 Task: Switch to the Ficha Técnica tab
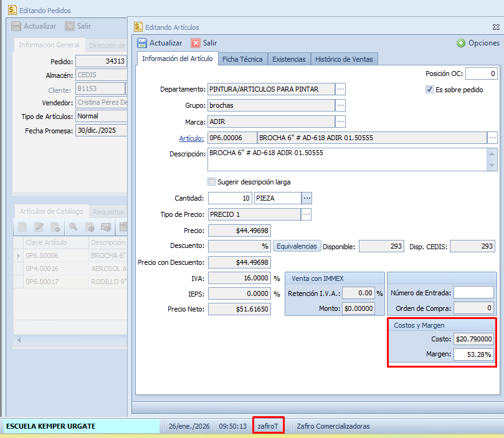click(242, 59)
